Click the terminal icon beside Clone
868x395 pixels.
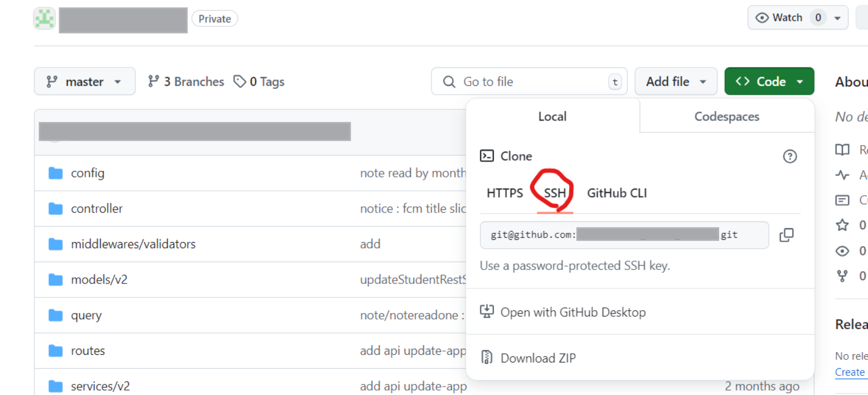(487, 156)
